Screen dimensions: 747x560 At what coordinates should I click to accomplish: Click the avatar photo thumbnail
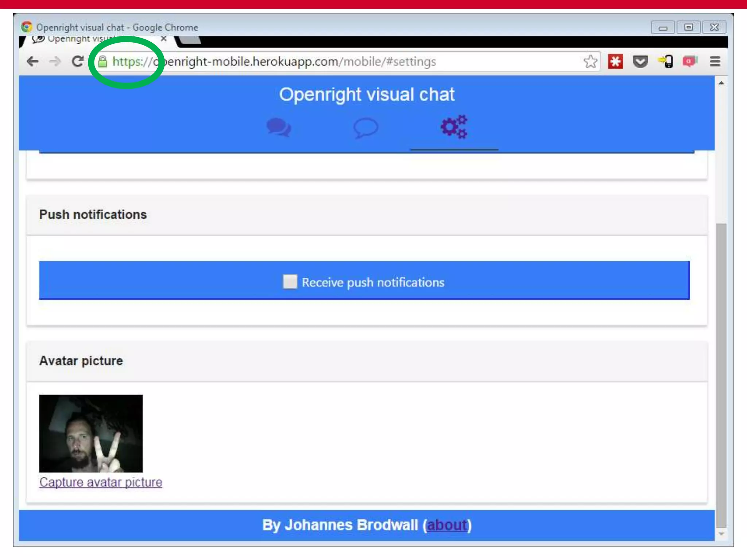tap(91, 433)
